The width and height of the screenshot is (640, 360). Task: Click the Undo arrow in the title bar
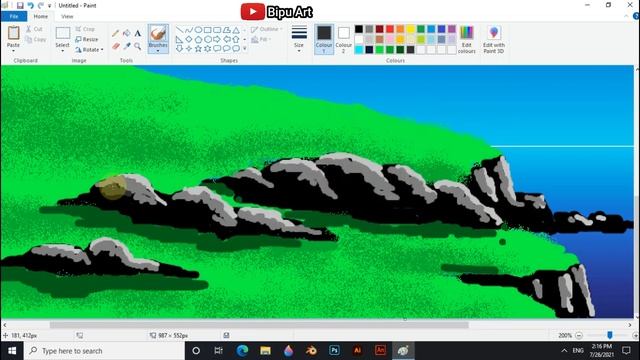tap(31, 5)
